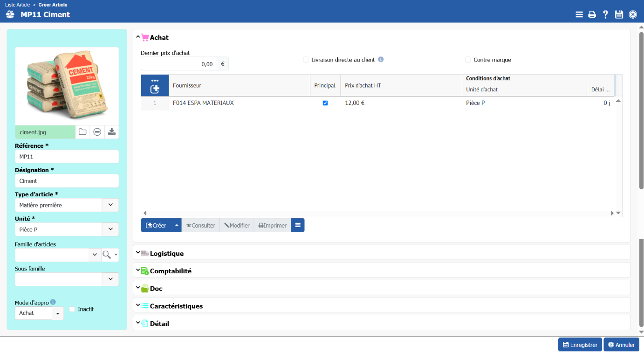Viewport: 644px width, 353px height.
Task: Expand the Logistique section
Action: click(x=166, y=253)
